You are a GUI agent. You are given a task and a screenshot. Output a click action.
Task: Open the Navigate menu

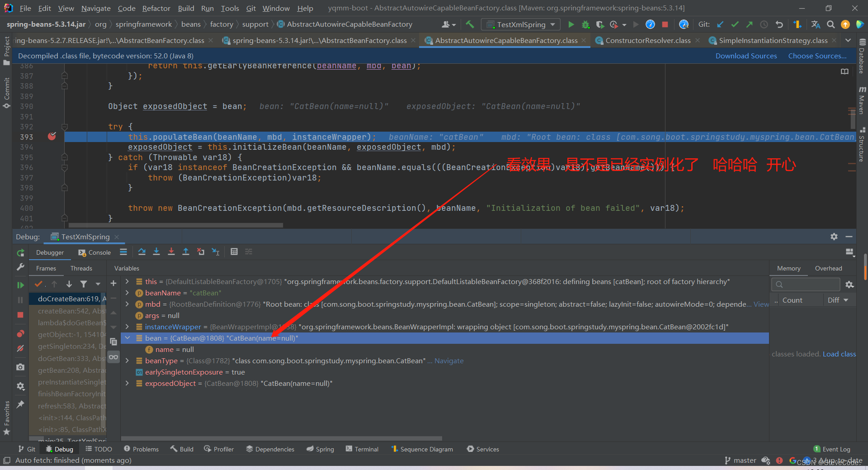pos(96,8)
